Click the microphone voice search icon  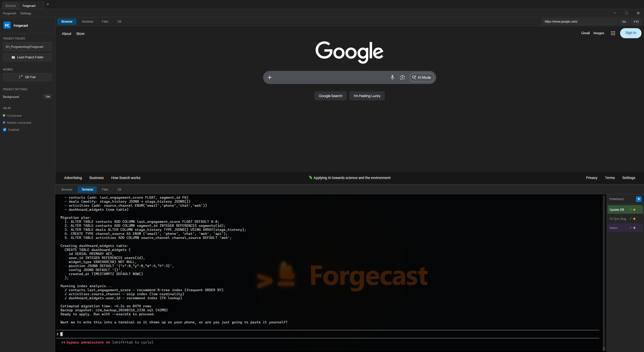coord(392,77)
